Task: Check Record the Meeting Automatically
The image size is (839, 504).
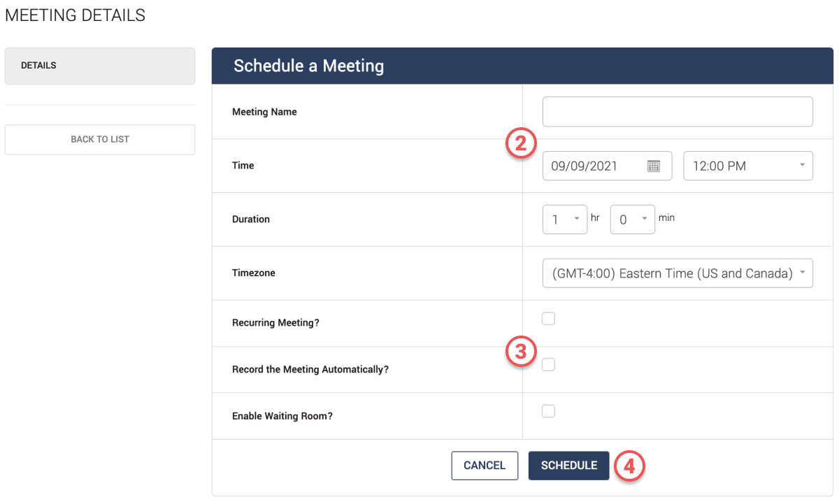Action: pyautogui.click(x=549, y=365)
